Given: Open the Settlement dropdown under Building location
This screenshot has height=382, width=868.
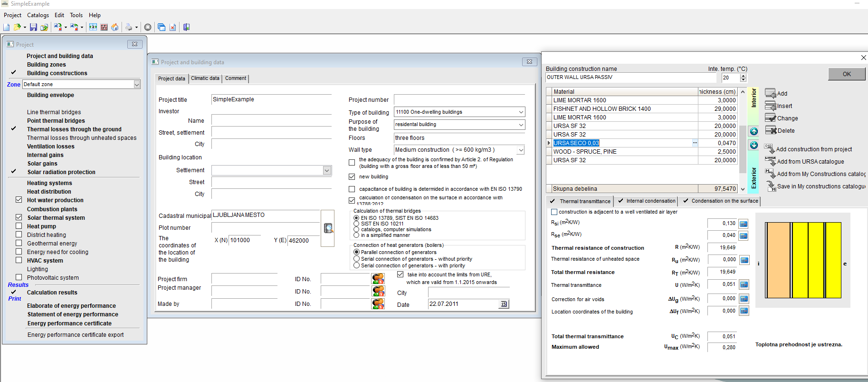Looking at the screenshot, I should tap(327, 170).
